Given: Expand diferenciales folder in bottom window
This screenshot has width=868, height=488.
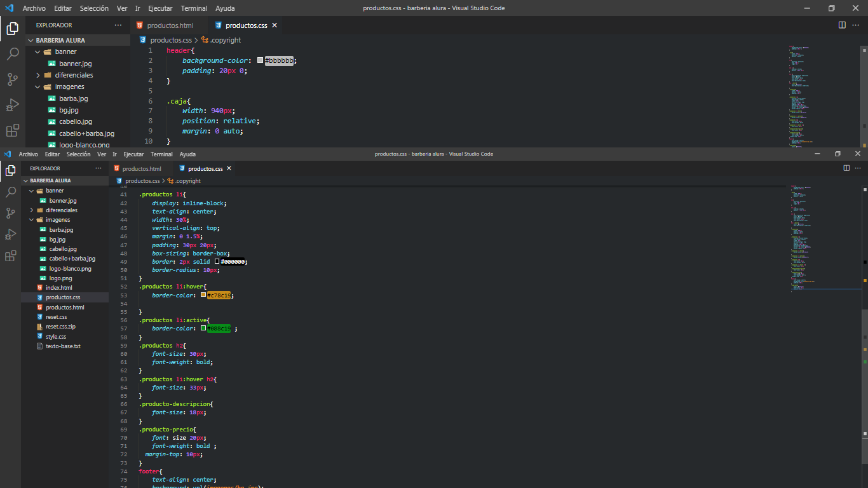Looking at the screenshot, I should pos(32,210).
